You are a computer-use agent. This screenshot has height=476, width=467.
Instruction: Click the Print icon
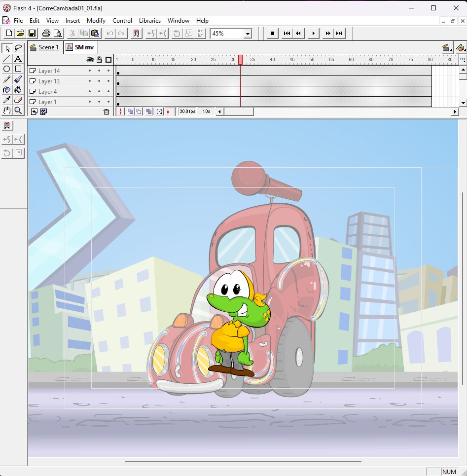[46, 34]
